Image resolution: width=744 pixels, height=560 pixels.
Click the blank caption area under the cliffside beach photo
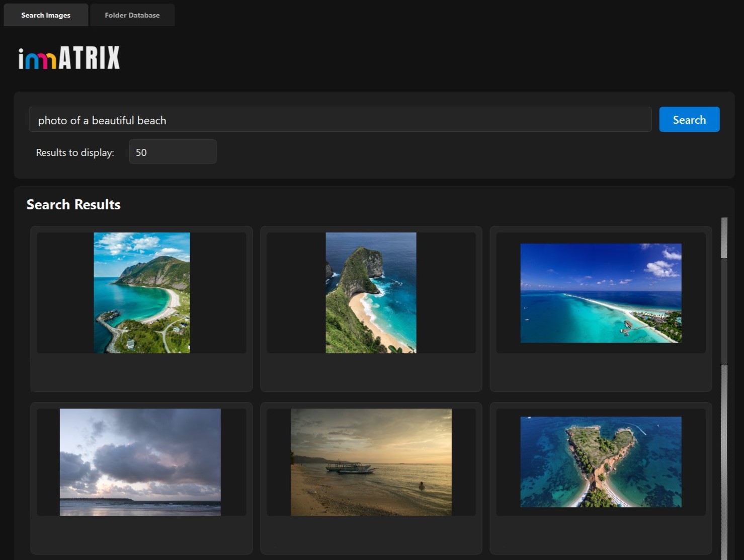(371, 372)
